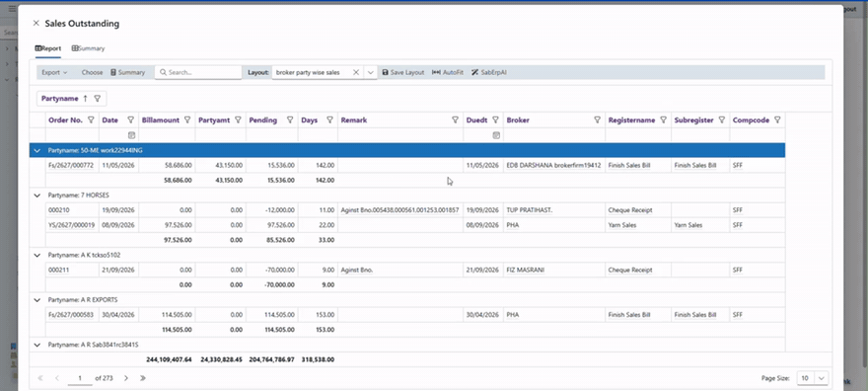Viewport: 868px width, 391px height.
Task: Clear the broker party wise sales layout
Action: (356, 72)
